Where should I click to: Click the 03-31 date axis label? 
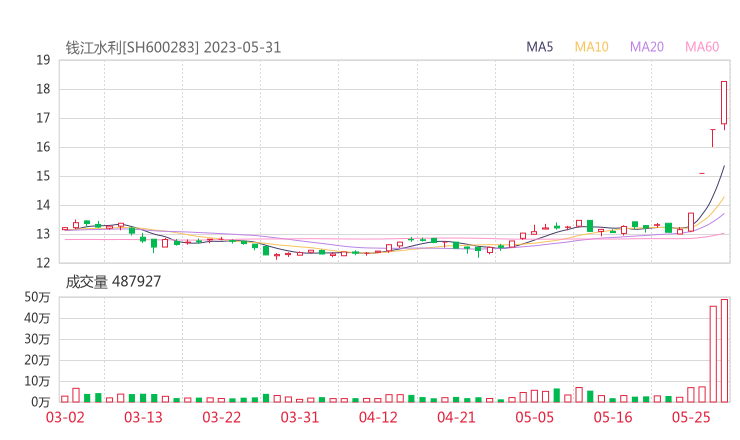pos(300,417)
